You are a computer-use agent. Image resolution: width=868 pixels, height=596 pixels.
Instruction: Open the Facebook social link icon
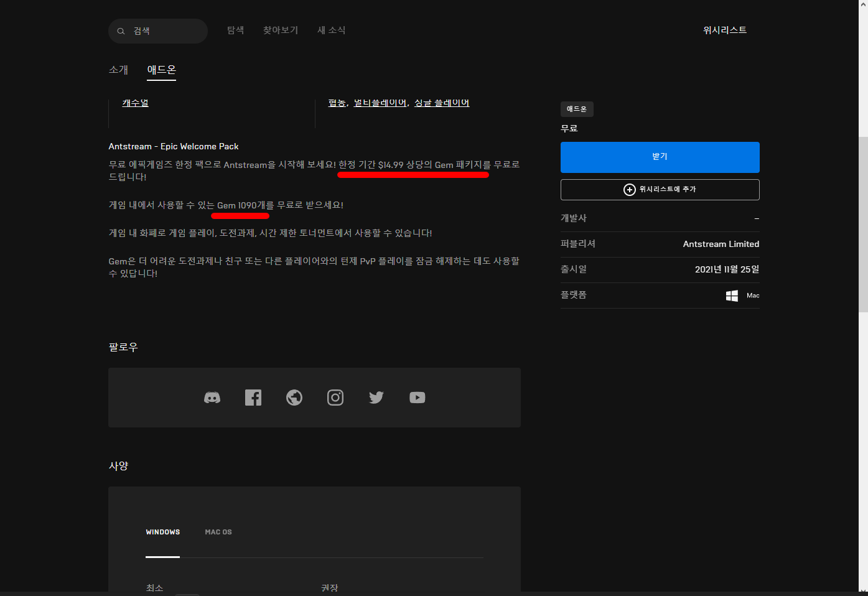point(253,398)
